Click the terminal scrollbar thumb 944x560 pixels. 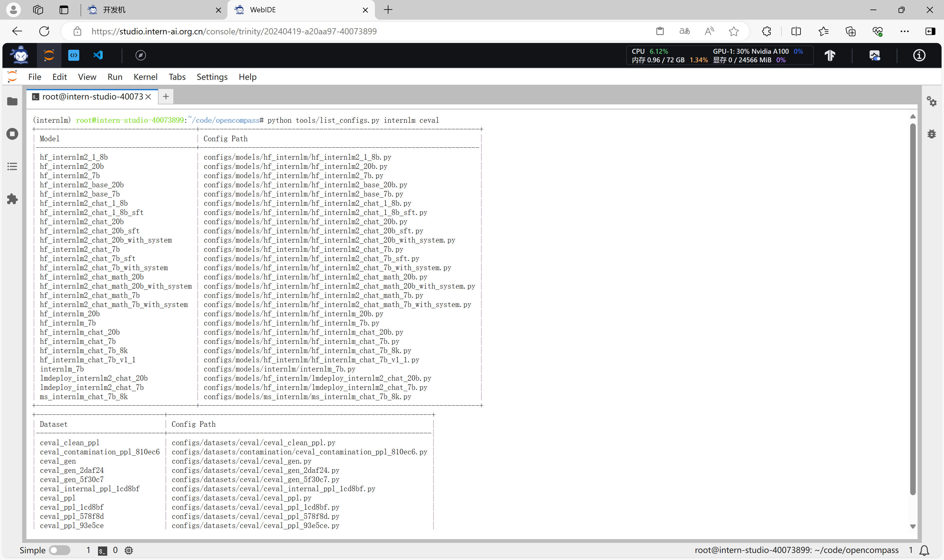coord(913,309)
